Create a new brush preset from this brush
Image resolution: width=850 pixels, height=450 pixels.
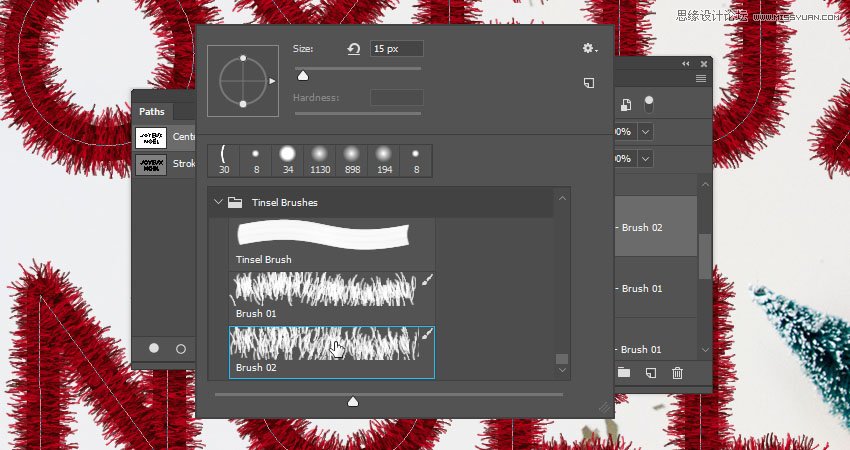click(x=589, y=83)
